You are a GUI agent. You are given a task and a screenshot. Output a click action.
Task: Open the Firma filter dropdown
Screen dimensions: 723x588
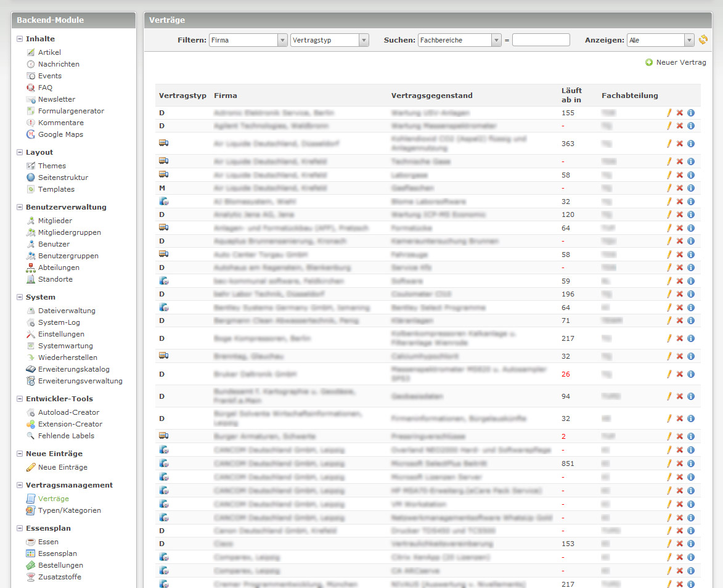pyautogui.click(x=248, y=40)
